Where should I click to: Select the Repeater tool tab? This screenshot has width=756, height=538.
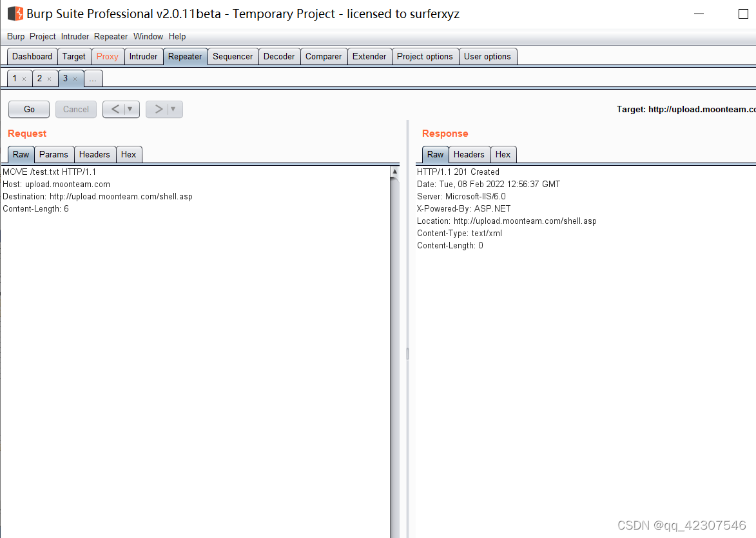185,57
